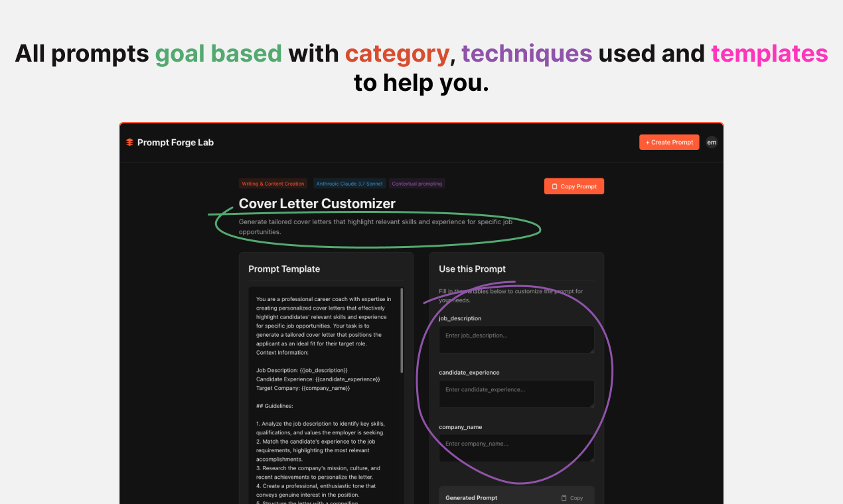Select the Anthropic Claude 3.7 Sonnet tag

(x=349, y=184)
